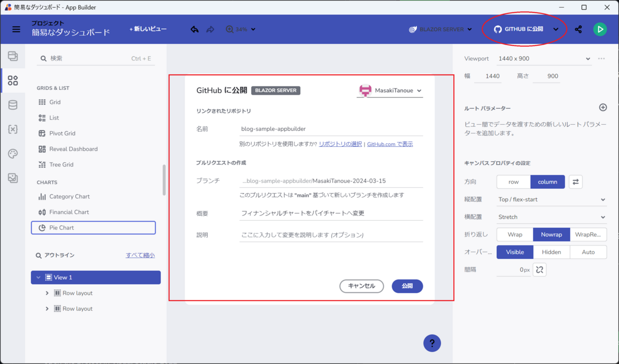This screenshot has width=619, height=364.
Task: Open リポジトリの選択 link
Action: coord(340,144)
